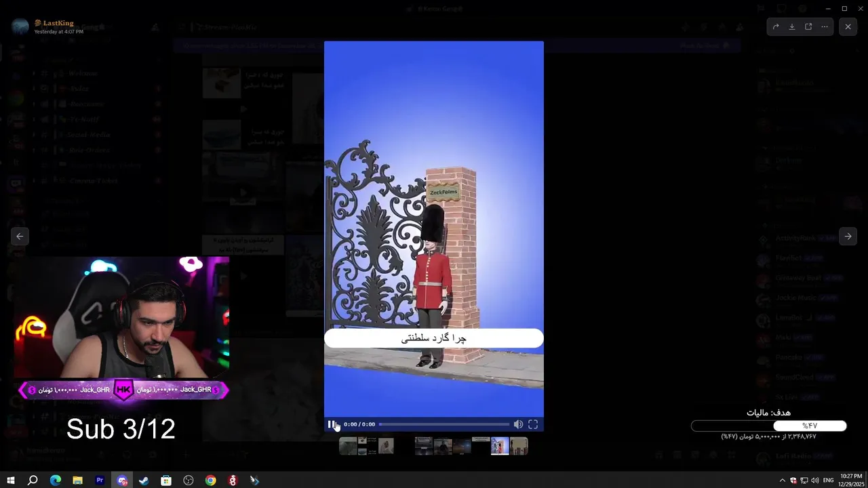Mute the video with the speaker icon
This screenshot has height=488, width=868.
[x=518, y=424]
